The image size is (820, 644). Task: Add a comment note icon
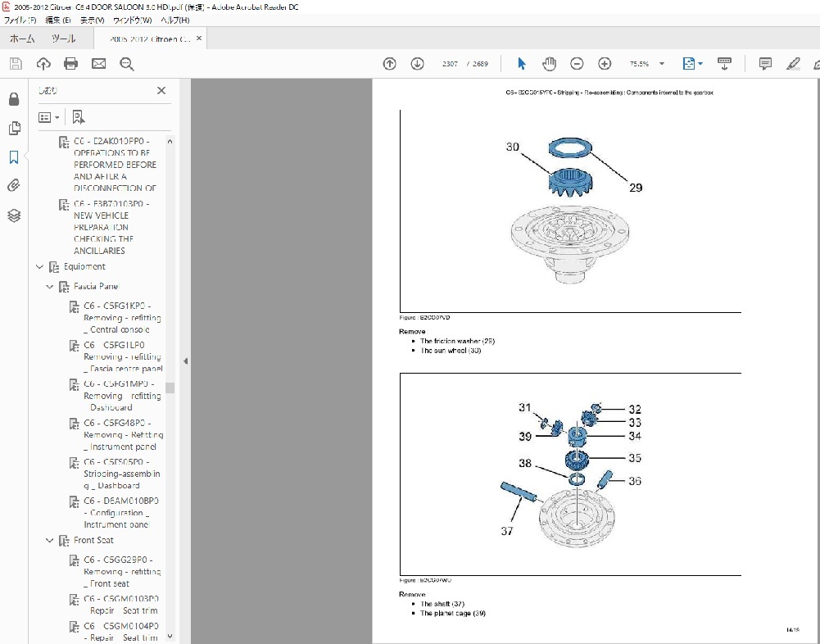click(765, 64)
